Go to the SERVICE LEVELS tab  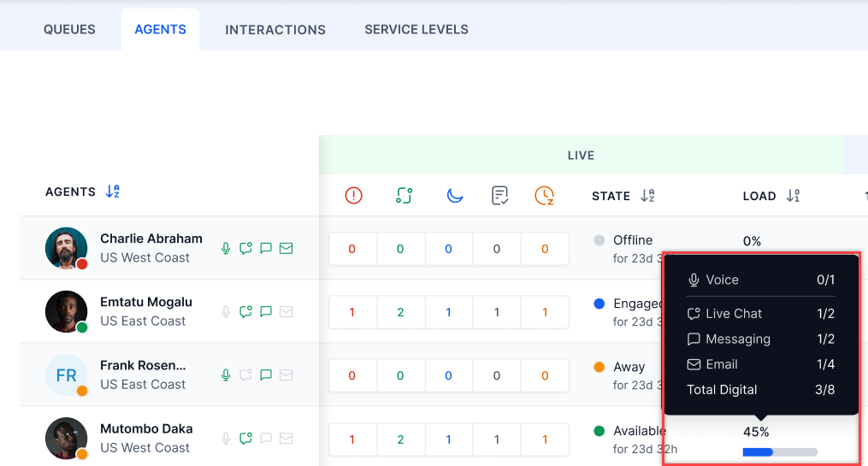416,29
